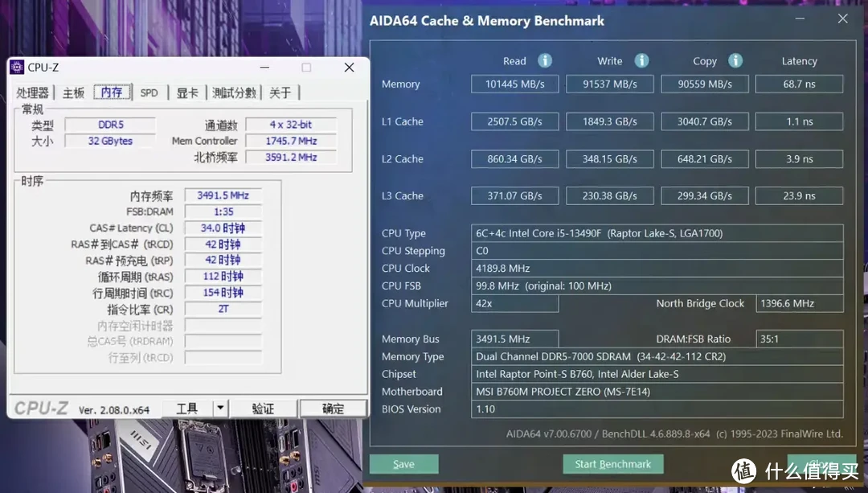Click the Memory Write value 91537 MB/s
Image resolution: width=868 pixels, height=493 pixels.
coord(609,84)
